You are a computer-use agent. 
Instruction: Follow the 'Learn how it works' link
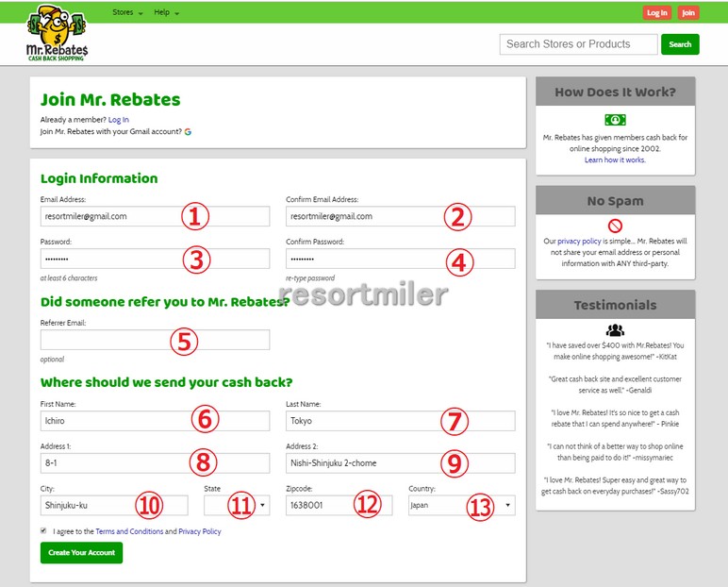615,160
